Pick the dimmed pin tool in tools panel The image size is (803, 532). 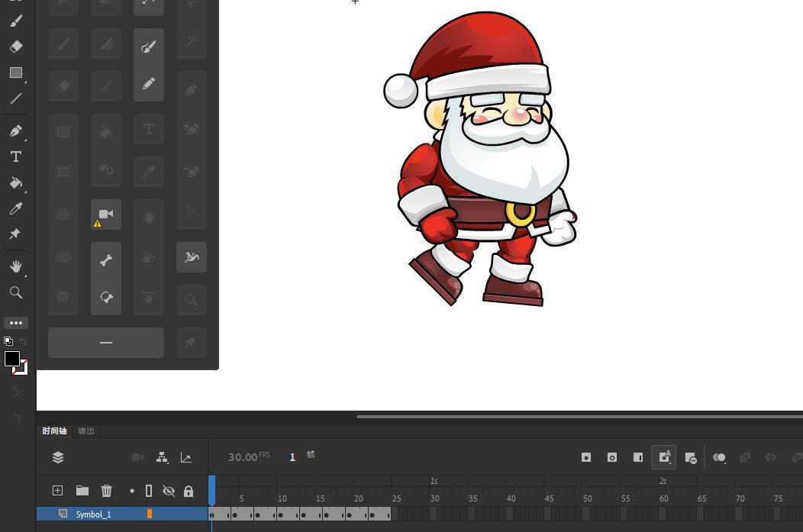191,342
